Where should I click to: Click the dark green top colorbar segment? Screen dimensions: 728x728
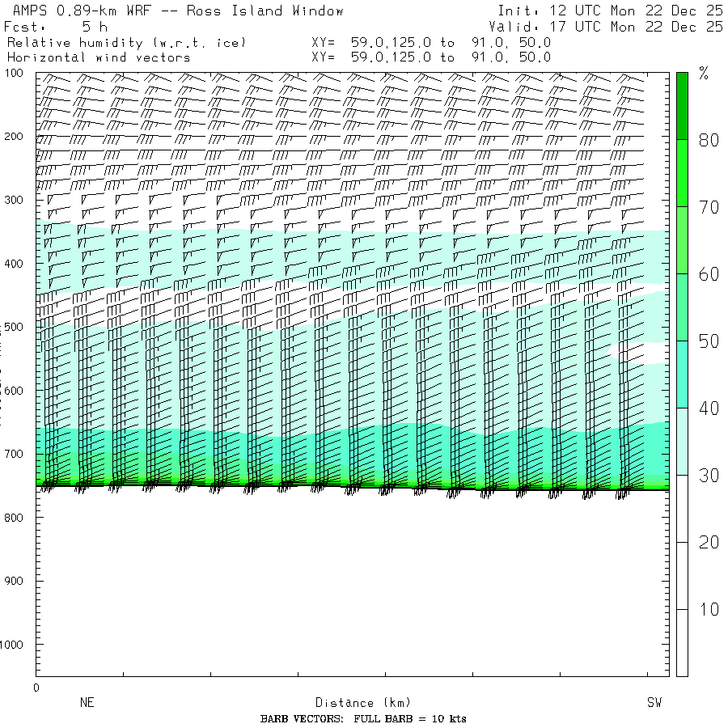click(682, 105)
